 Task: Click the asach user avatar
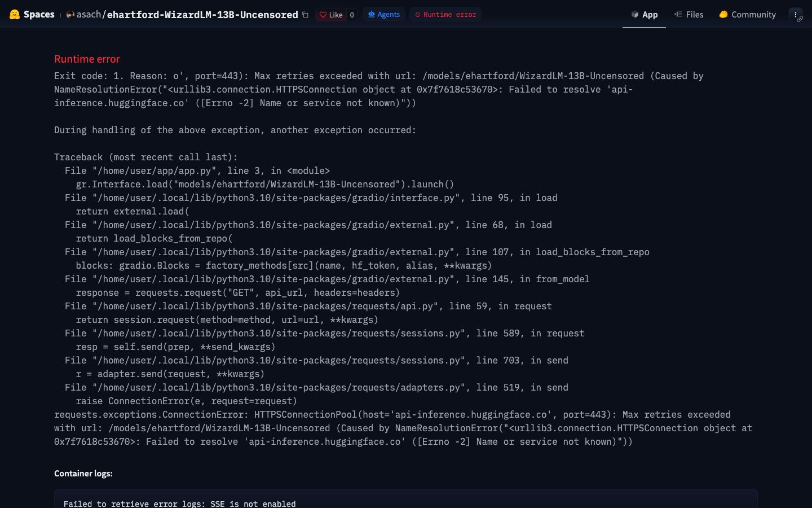[x=70, y=15]
